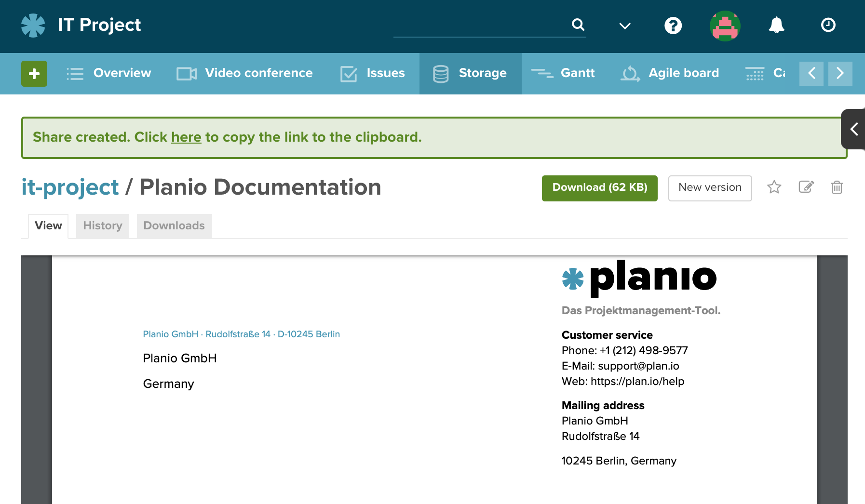Image resolution: width=865 pixels, height=504 pixels.
Task: Delete document with trash icon
Action: coord(837,187)
